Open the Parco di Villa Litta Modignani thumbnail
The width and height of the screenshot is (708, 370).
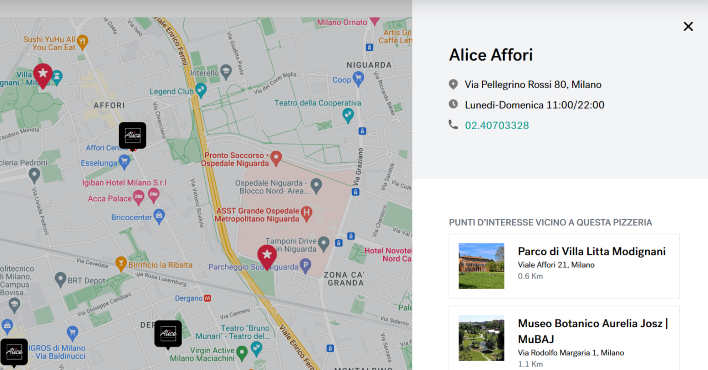(481, 266)
